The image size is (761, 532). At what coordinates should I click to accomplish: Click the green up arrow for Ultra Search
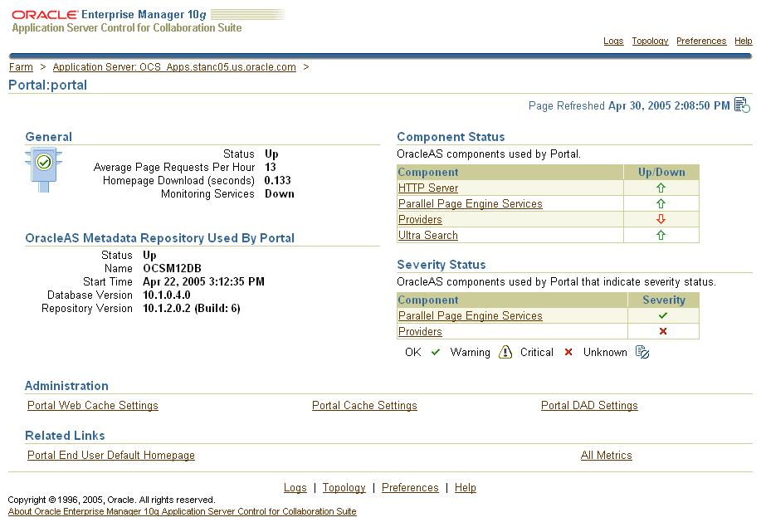[x=661, y=235]
